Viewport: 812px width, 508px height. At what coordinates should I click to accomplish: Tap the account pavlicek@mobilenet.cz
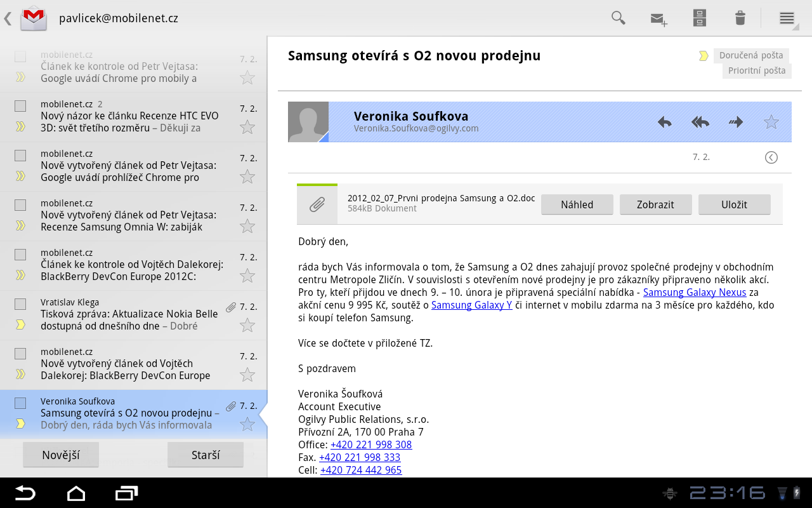(119, 18)
